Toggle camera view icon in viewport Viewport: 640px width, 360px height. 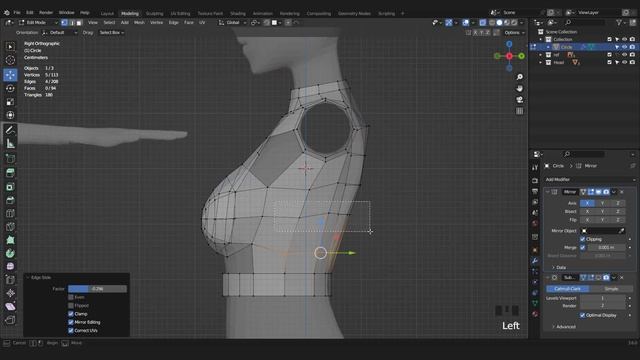pos(520,100)
